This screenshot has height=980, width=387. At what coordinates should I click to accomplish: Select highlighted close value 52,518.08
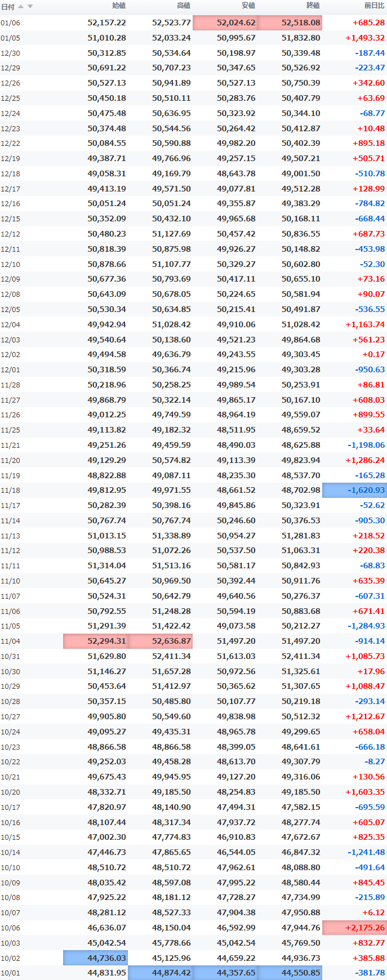coord(290,23)
